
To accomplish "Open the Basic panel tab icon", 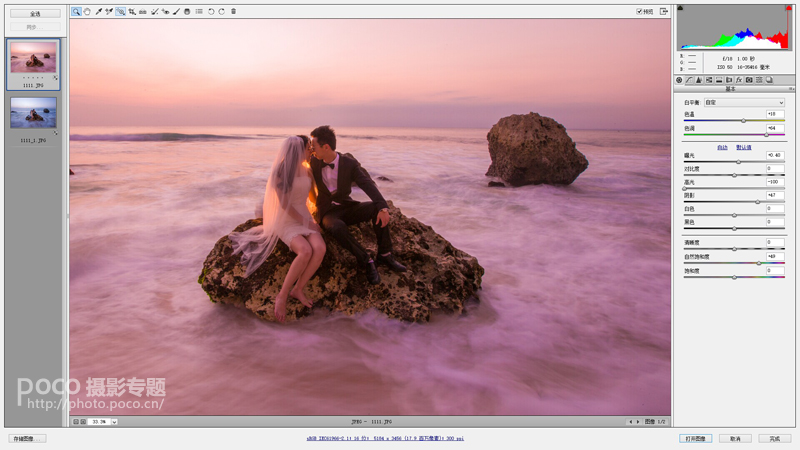I will [679, 80].
